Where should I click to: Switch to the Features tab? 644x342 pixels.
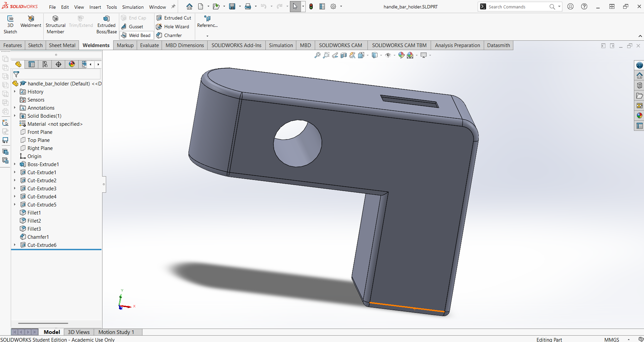coord(12,45)
